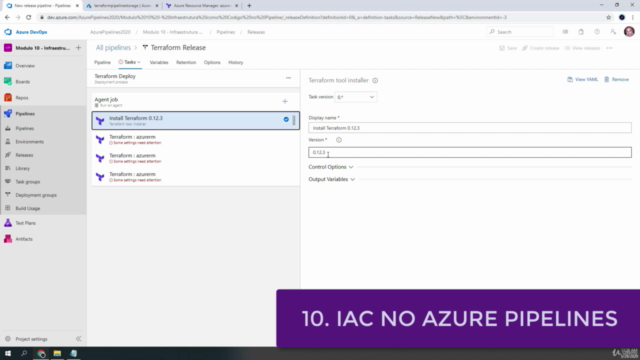Add a task to Agent job
This screenshot has height=360, width=640.
(285, 101)
